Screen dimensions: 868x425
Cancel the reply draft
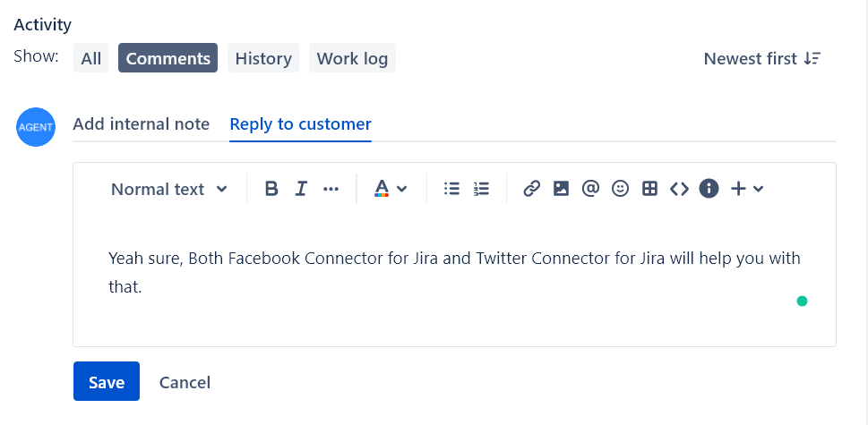point(185,382)
